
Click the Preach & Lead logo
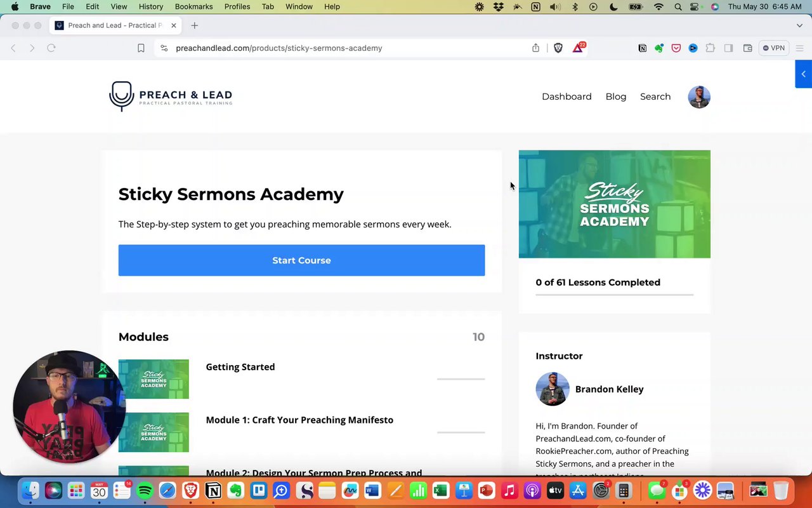coord(171,97)
